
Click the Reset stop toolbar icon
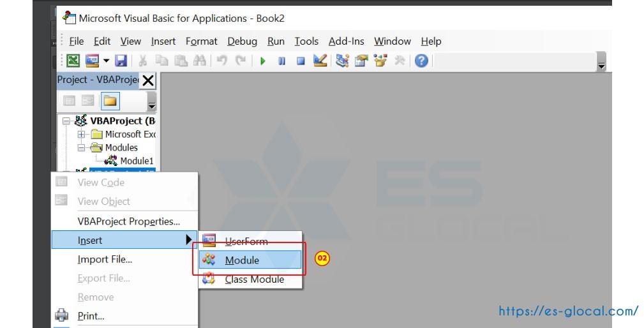pyautogui.click(x=301, y=61)
